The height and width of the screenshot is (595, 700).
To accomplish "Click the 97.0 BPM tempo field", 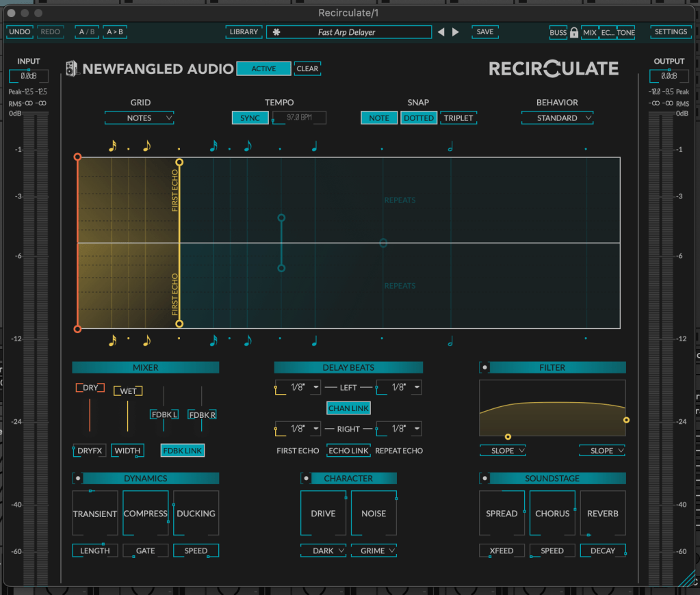I will [300, 118].
